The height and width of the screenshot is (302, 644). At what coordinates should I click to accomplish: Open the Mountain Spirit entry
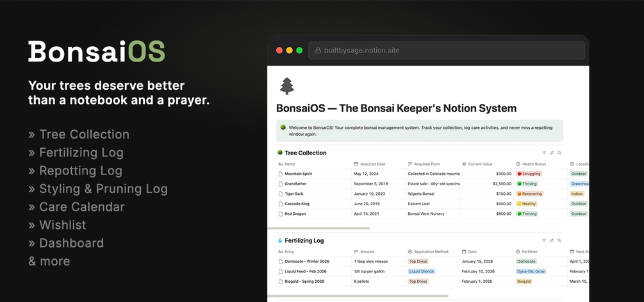pyautogui.click(x=298, y=174)
